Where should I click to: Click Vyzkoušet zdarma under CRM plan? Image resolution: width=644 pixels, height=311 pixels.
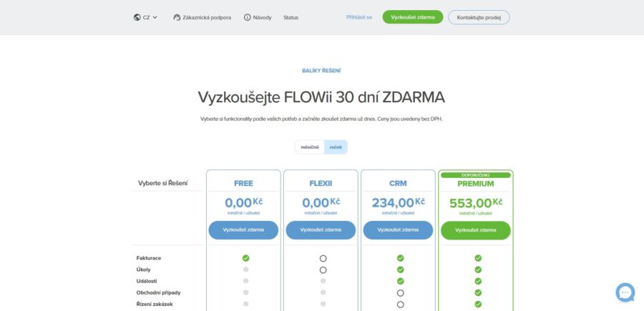point(398,230)
